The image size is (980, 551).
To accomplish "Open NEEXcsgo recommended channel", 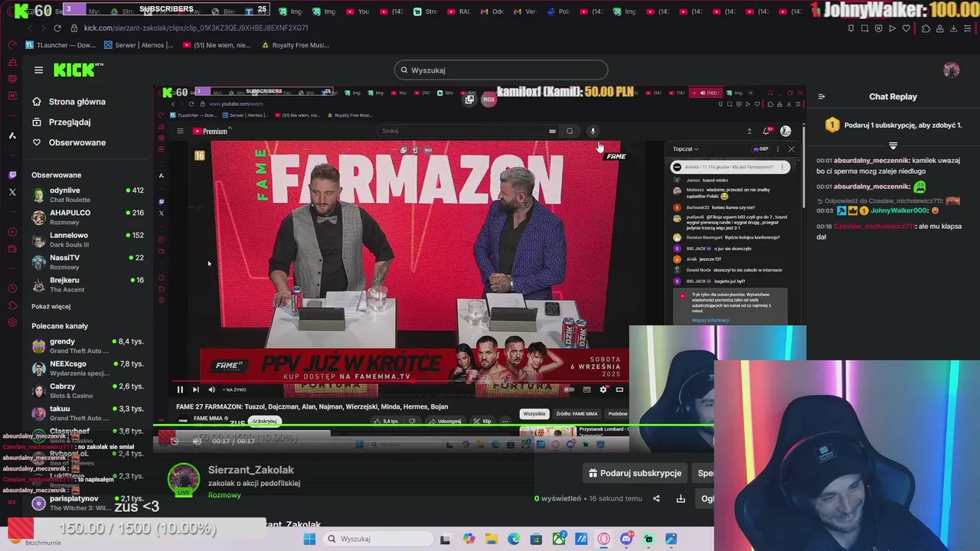I will click(87, 369).
